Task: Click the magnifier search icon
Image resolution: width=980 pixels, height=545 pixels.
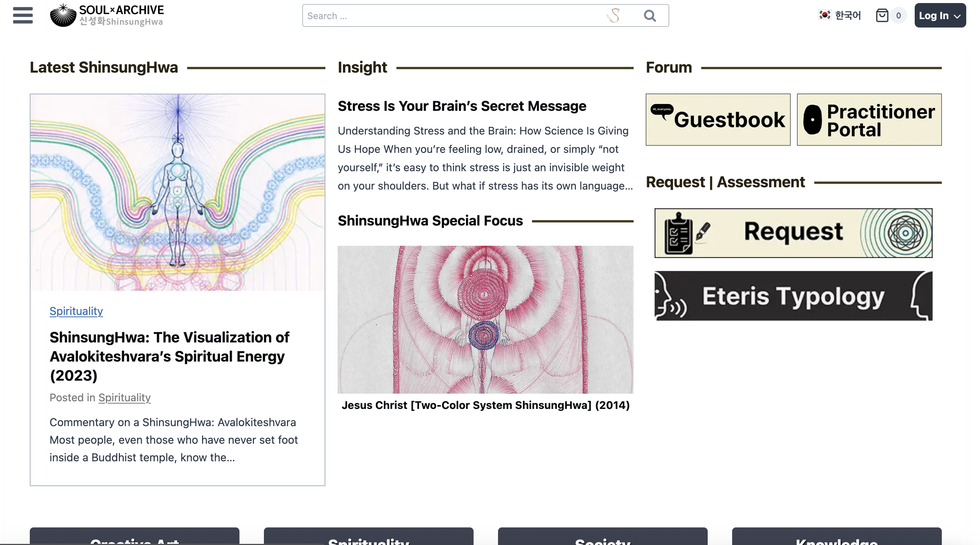Action: pyautogui.click(x=650, y=16)
